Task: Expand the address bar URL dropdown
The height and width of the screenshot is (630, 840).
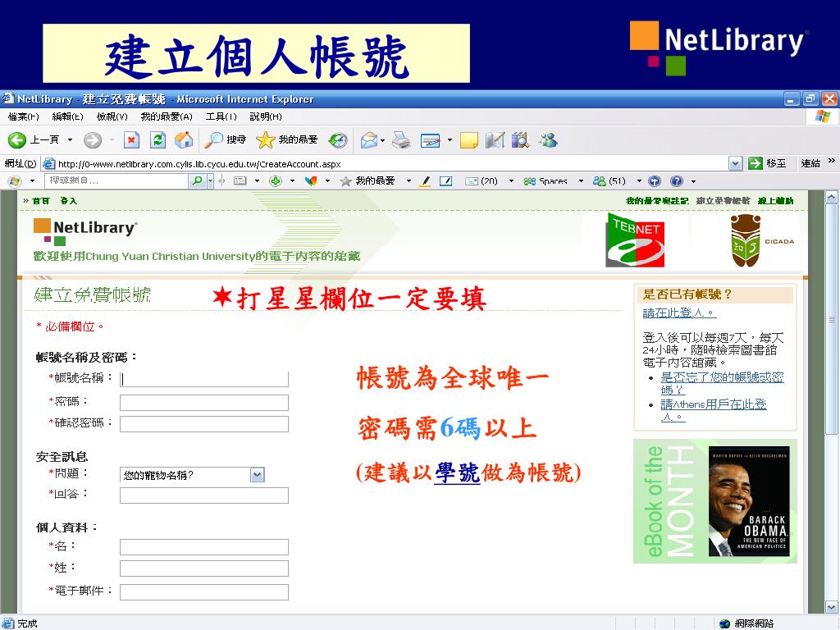Action: click(x=736, y=163)
